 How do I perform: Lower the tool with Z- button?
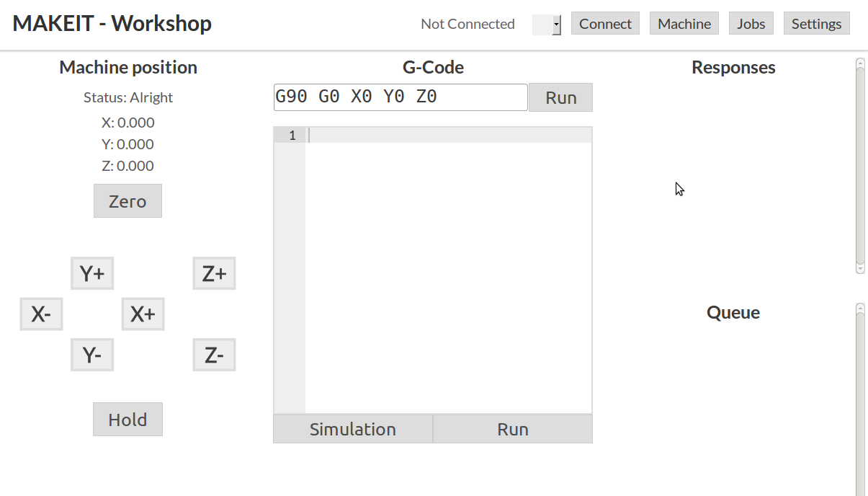click(x=214, y=355)
